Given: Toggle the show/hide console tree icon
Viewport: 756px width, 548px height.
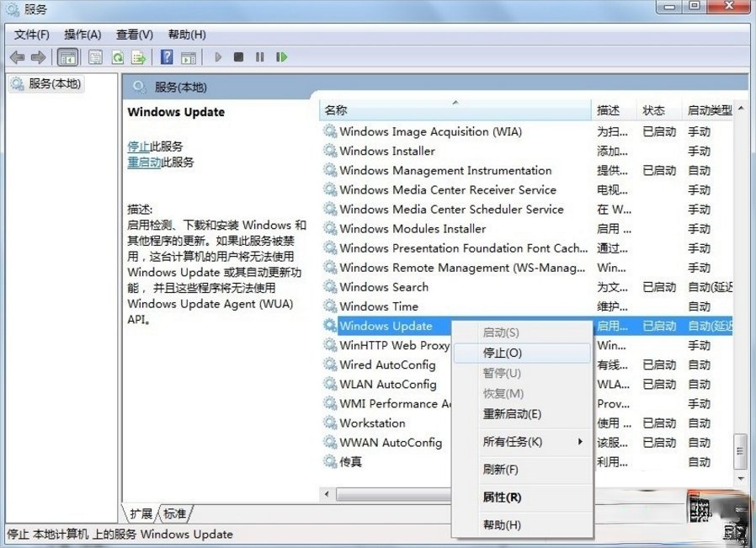Looking at the screenshot, I should pos(67,57).
